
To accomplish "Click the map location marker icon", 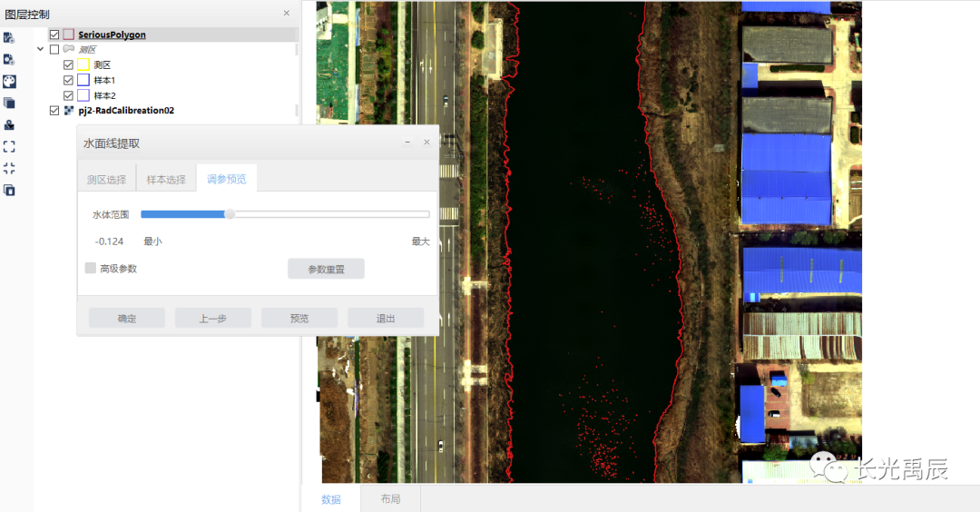I will 9,124.
